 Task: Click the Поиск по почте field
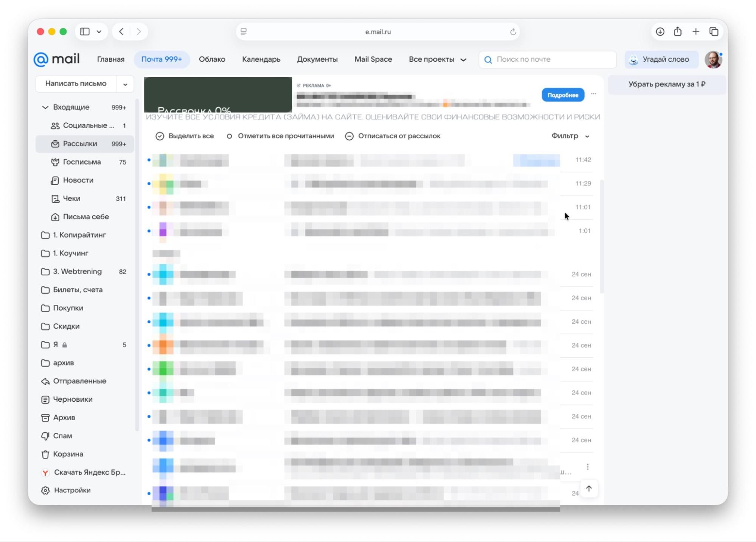click(547, 59)
